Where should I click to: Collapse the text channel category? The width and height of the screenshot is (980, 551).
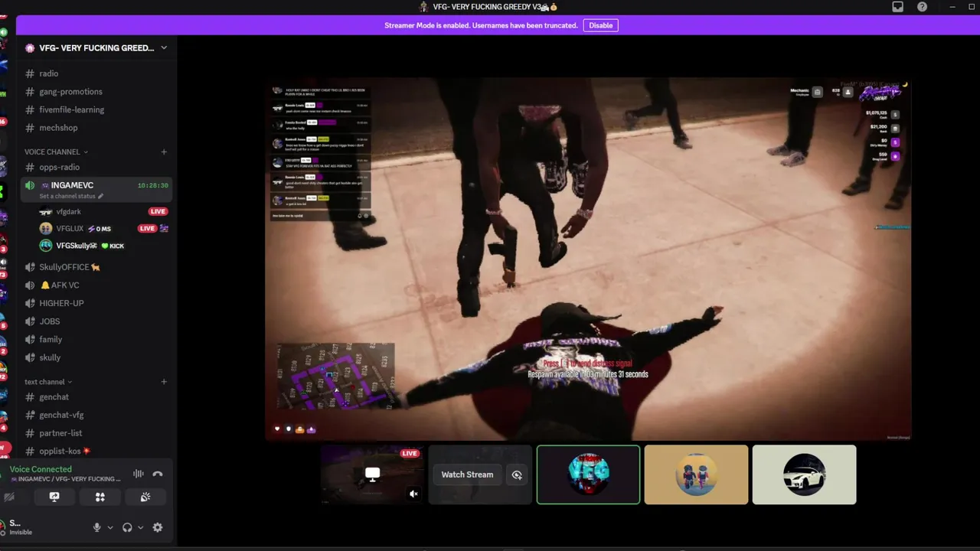click(48, 382)
